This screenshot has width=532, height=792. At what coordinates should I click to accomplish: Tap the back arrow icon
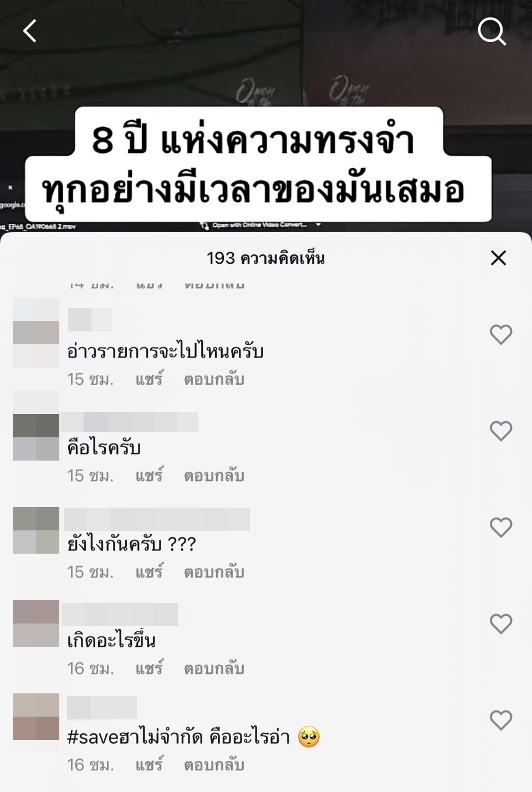(x=30, y=31)
